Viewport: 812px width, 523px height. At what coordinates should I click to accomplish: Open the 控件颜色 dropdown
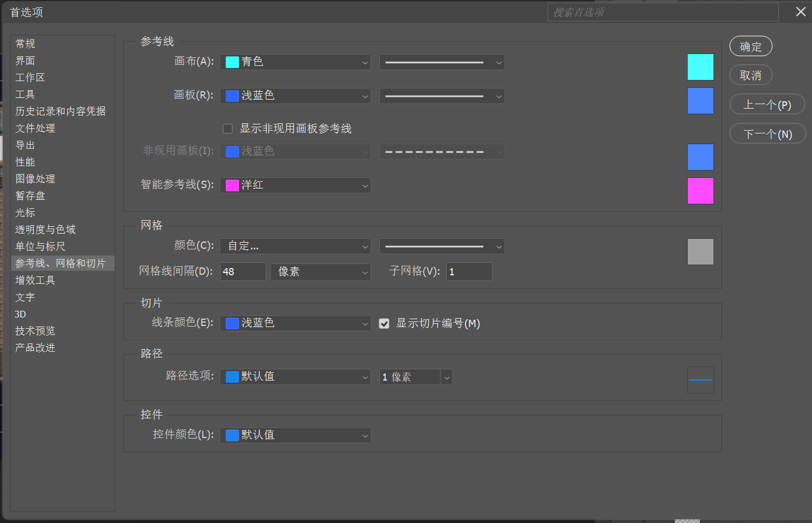(295, 435)
